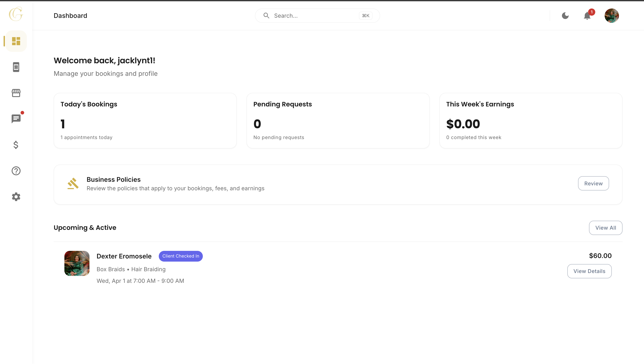The height and width of the screenshot is (364, 644).
Task: View Details for Dexter Eromosele booking
Action: (x=589, y=271)
